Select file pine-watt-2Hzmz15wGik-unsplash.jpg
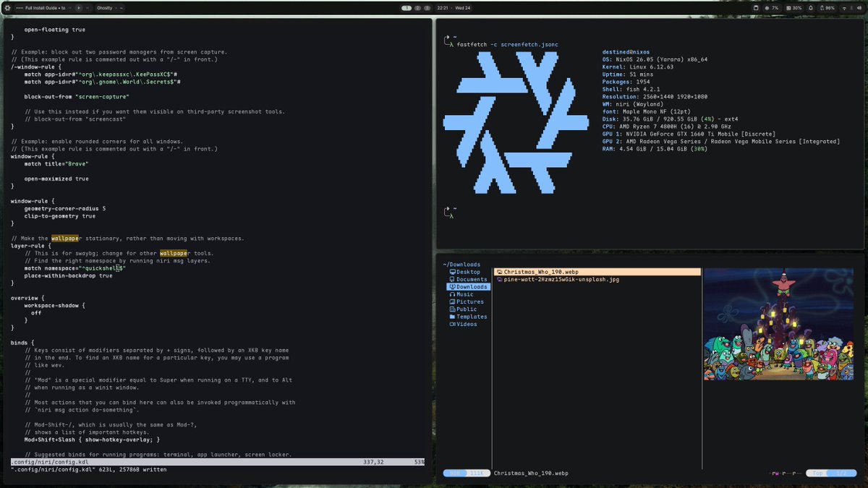Viewport: 868px width, 488px height. 557,279
